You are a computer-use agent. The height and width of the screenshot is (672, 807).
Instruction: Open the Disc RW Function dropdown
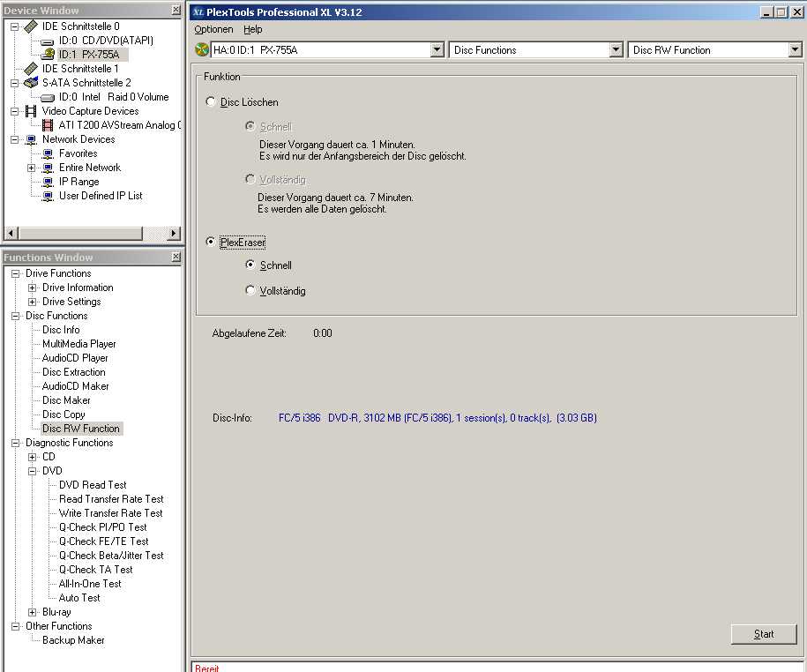coord(795,50)
